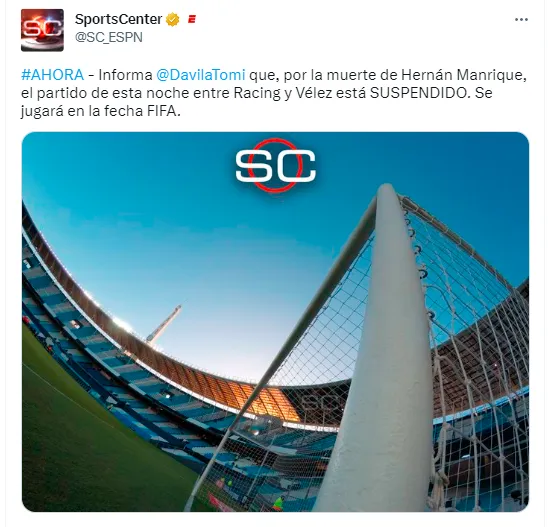Open the @DavilaTomi mention link
This screenshot has width=548, height=527.
201,75
